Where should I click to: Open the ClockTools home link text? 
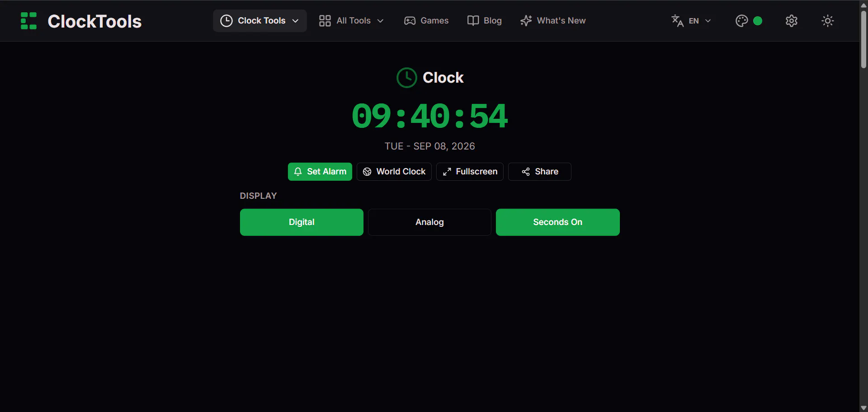coord(94,21)
